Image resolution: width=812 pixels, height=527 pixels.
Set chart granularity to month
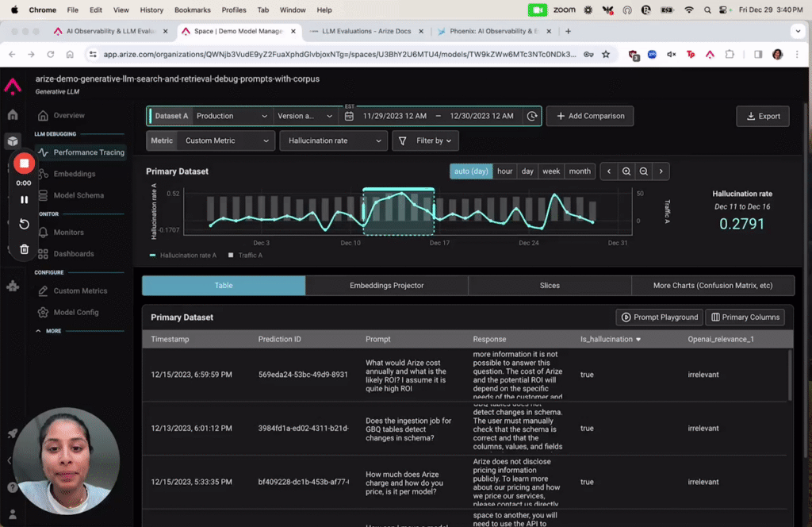580,171
